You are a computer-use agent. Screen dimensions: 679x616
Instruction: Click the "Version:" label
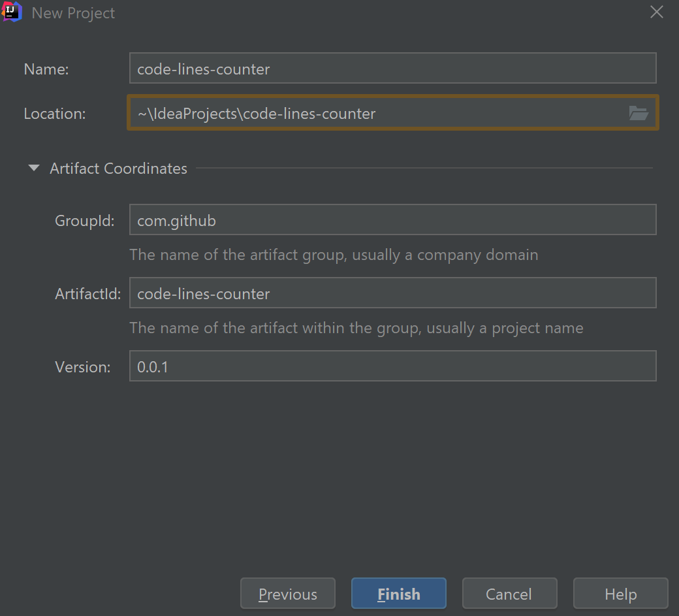point(83,367)
